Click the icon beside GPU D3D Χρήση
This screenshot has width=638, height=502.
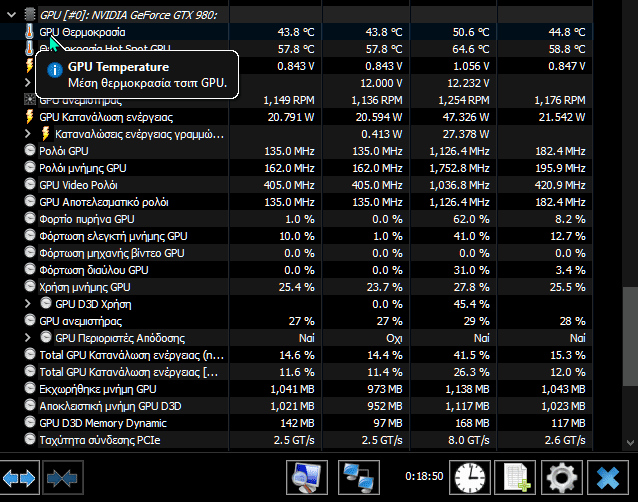[x=46, y=303]
